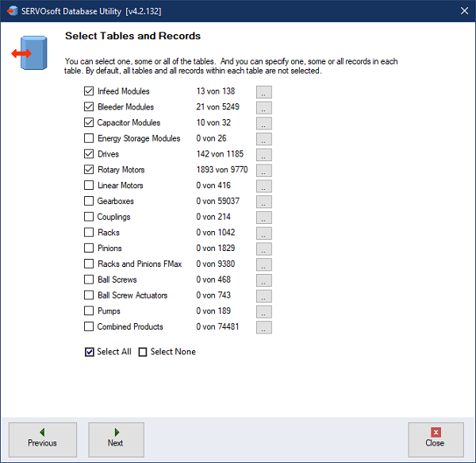Open record selector for Pinions row
This screenshot has width=476, height=463.
coord(264,249)
